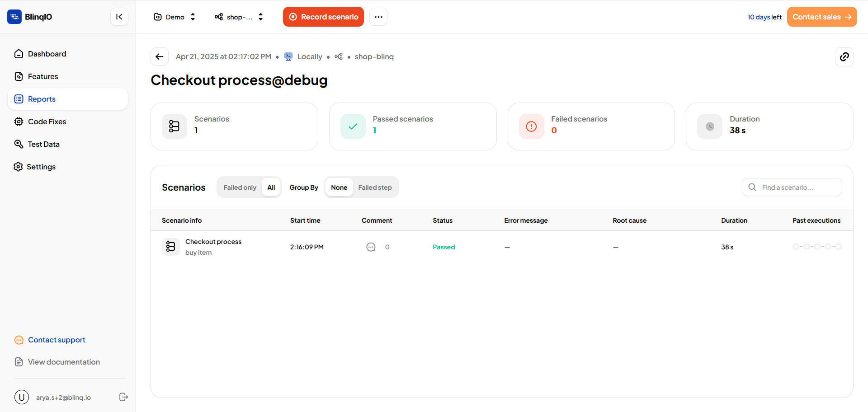This screenshot has width=868, height=412.
Task: Open the three-dot more options menu
Action: coord(378,17)
